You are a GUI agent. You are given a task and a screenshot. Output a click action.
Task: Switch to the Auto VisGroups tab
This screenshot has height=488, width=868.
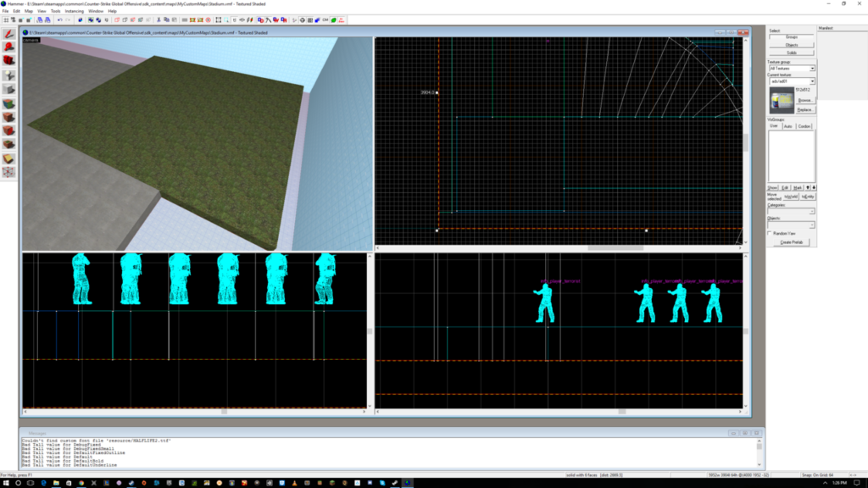[x=788, y=126]
